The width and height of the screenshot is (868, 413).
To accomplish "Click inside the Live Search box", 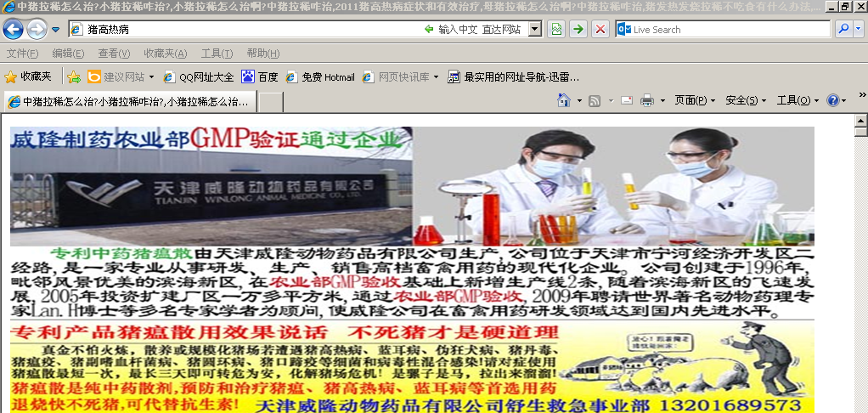I will pyautogui.click(x=723, y=30).
